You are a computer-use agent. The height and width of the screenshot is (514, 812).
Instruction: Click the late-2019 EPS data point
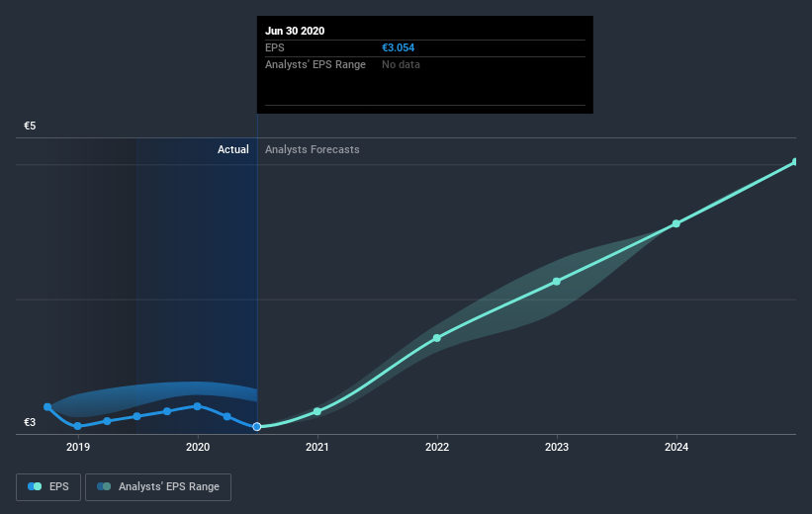click(167, 411)
